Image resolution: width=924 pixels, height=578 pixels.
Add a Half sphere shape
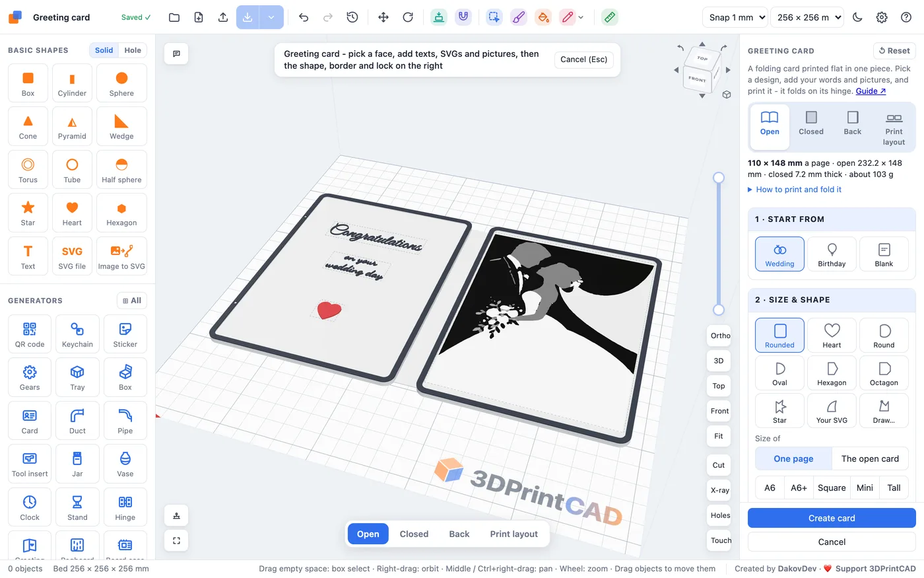pos(121,170)
